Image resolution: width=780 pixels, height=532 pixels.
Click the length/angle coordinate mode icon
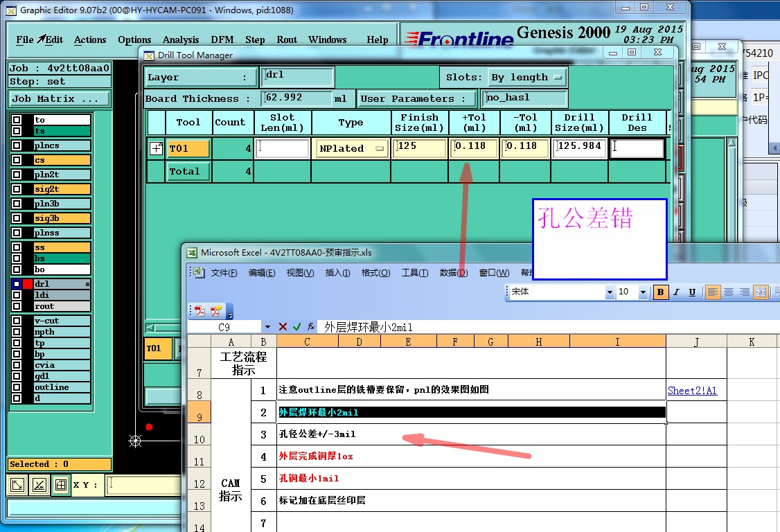tap(39, 485)
